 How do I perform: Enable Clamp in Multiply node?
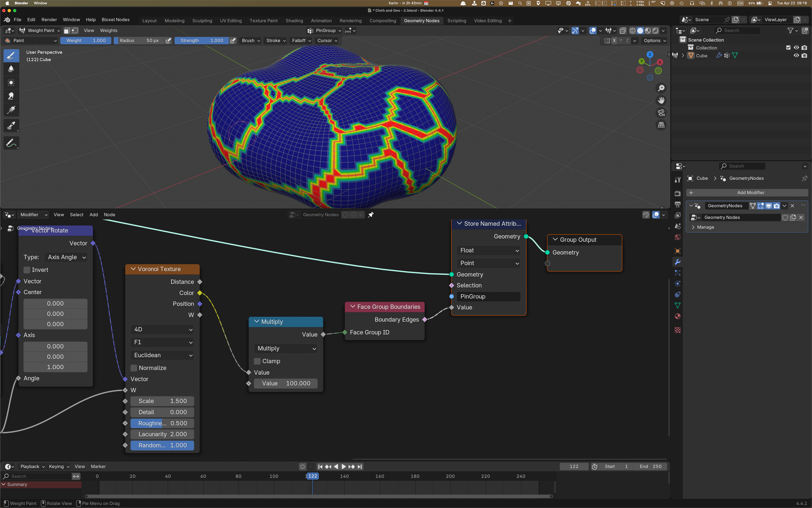click(257, 361)
